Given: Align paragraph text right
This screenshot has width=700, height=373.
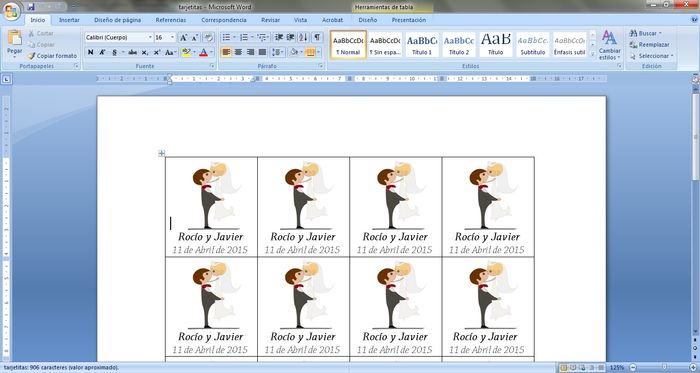Looking at the screenshot, I should tap(250, 52).
